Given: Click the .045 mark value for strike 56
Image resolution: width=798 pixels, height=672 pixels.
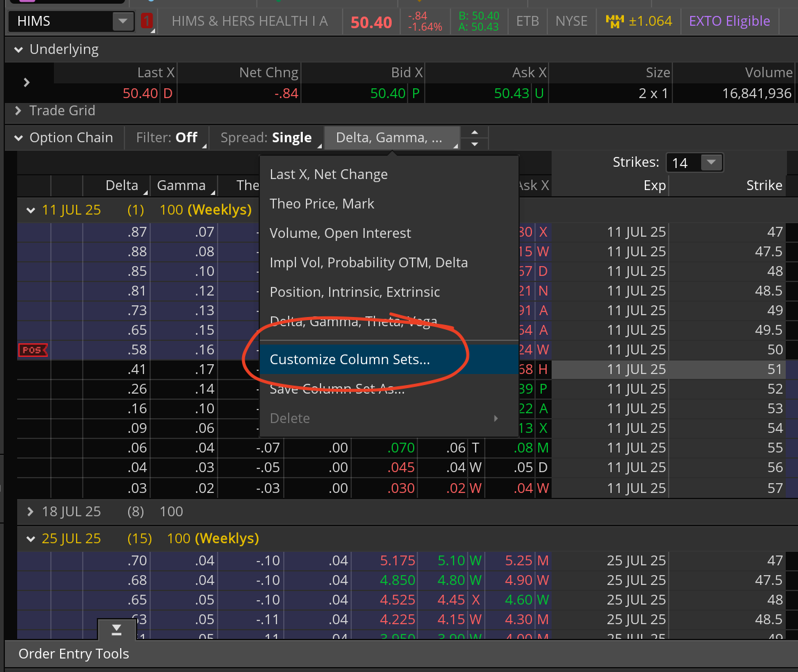Looking at the screenshot, I should point(401,467).
